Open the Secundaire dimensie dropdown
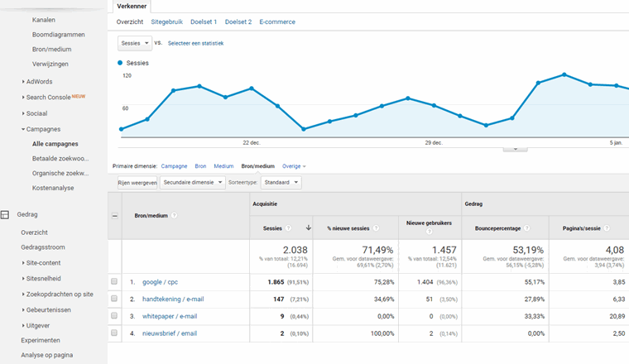The width and height of the screenshot is (629, 364). 193,183
